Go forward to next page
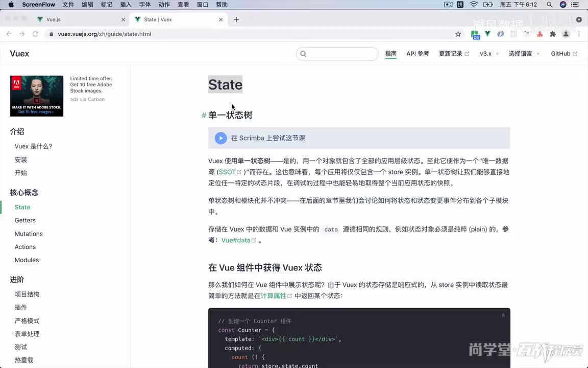Viewport: 588px width, 368px height. (22, 34)
